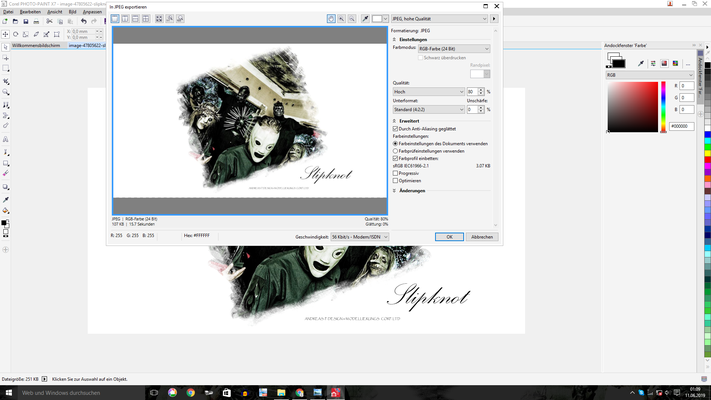This screenshot has height=400, width=711.
Task: Click eyedropper in the Farbe docker
Action: tap(641, 63)
